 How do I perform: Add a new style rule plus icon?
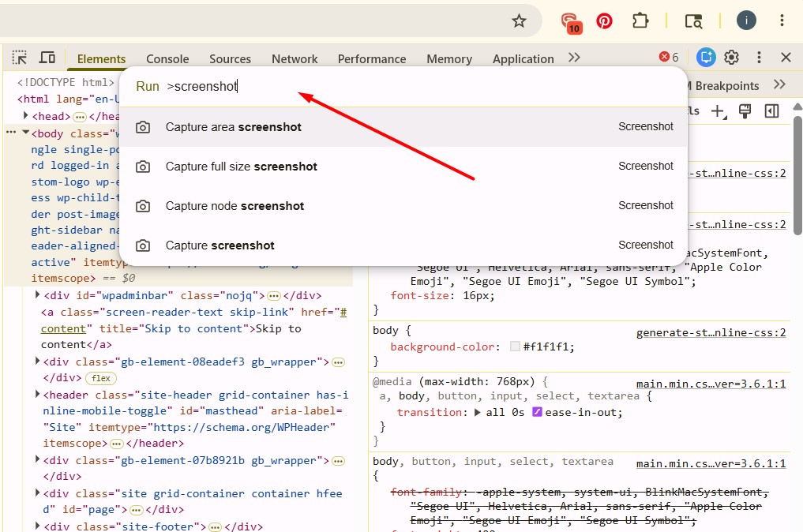coord(719,111)
